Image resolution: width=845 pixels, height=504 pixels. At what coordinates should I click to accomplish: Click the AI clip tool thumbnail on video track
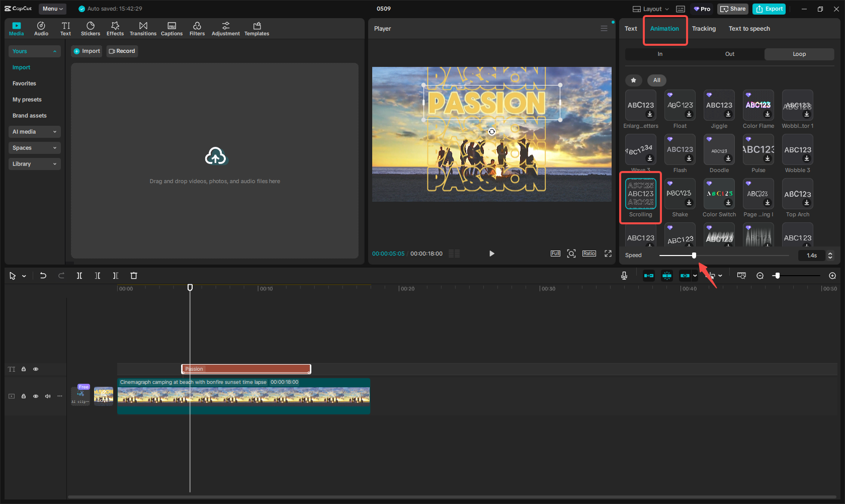[x=80, y=395]
